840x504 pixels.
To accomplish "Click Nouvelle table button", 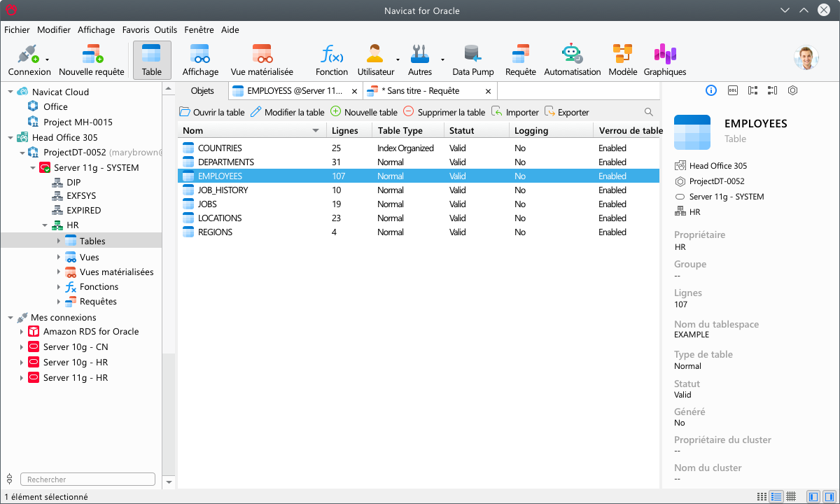I will [x=364, y=112].
